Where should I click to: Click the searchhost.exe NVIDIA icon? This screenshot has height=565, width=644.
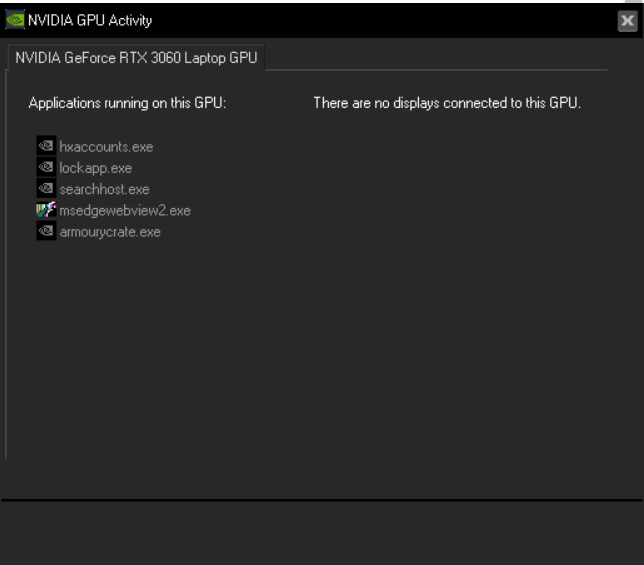[x=45, y=189]
